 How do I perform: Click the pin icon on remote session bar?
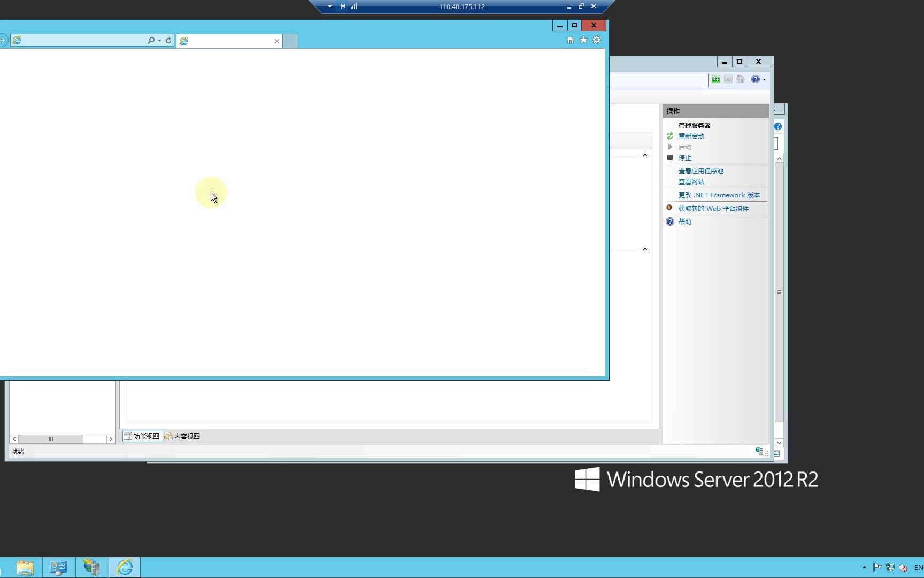click(343, 6)
